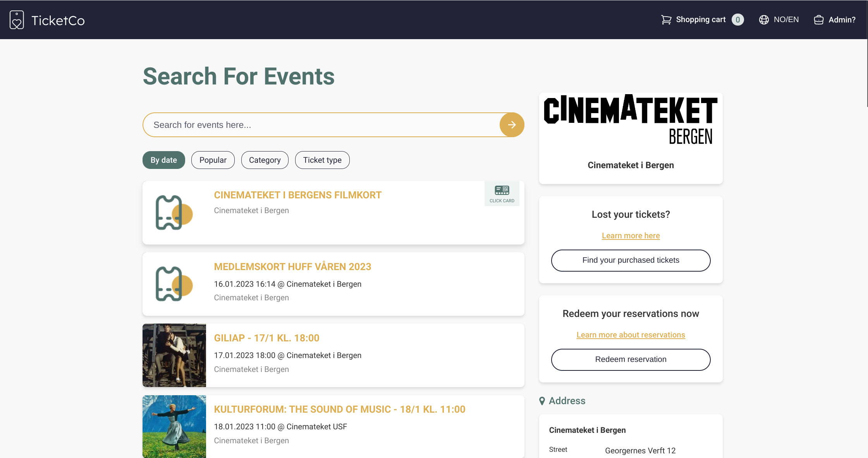Click the TicketCo logo icon
868x458 pixels.
(x=17, y=20)
